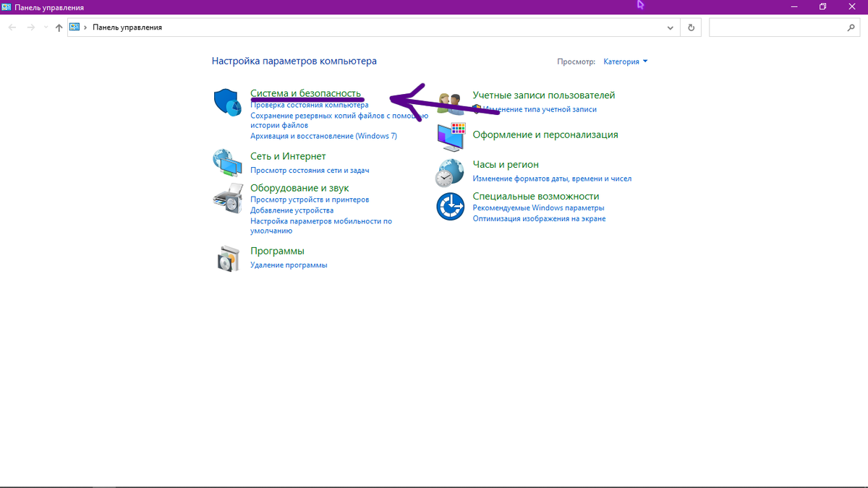The width and height of the screenshot is (868, 488).
Task: Expand the address bar history dropdown
Action: (x=671, y=27)
